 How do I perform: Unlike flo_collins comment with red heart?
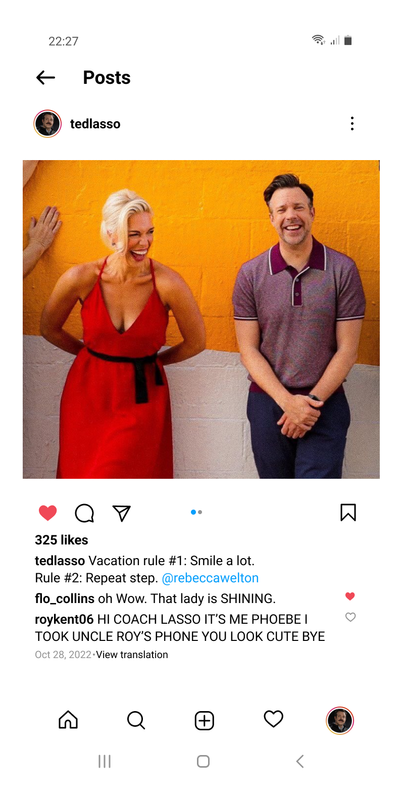tap(350, 596)
